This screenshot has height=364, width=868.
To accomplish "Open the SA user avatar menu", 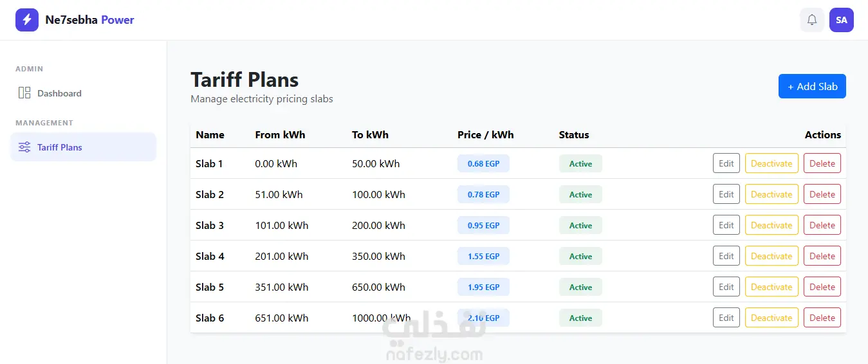I will coord(842,20).
